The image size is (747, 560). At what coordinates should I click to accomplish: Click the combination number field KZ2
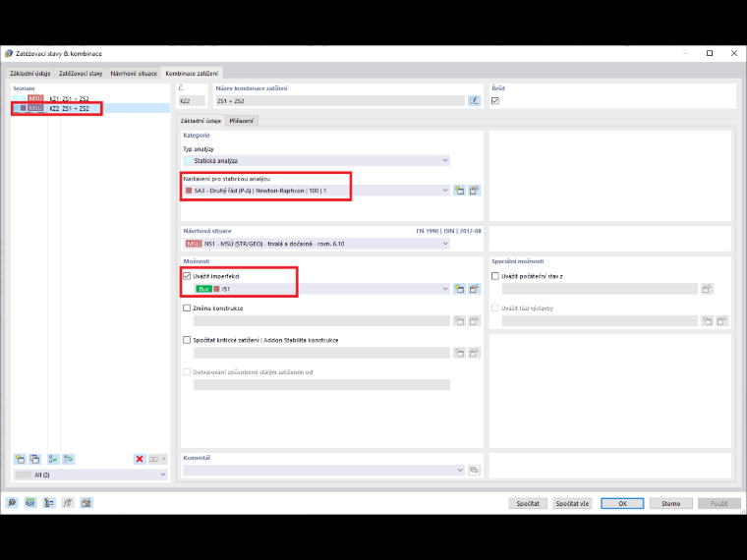pyautogui.click(x=192, y=101)
